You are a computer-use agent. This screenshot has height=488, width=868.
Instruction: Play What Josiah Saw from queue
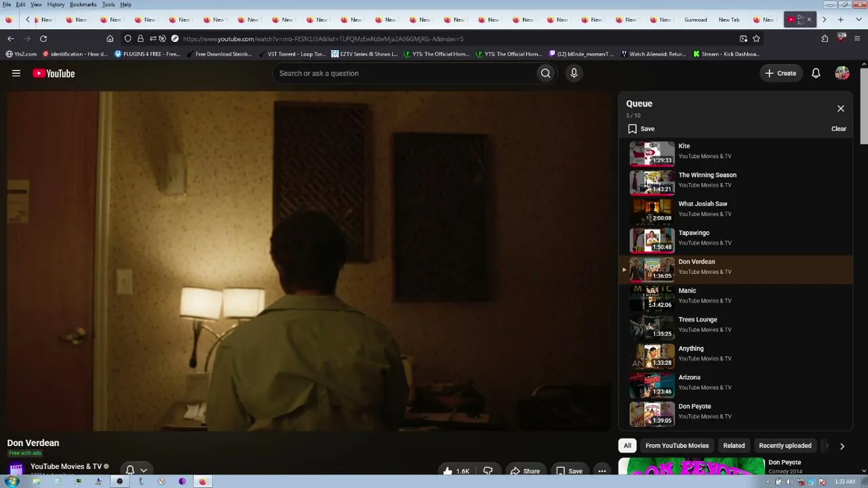point(736,211)
